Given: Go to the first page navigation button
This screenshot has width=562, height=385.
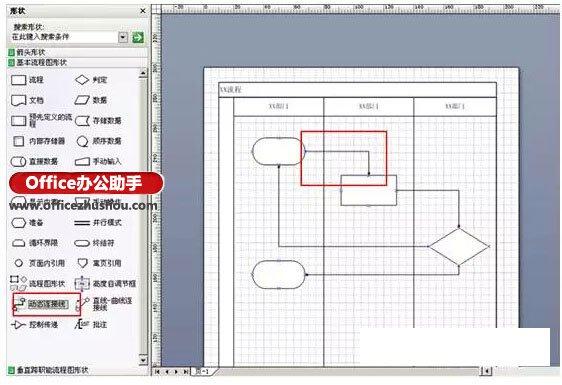Looking at the screenshot, I should coord(157,372).
